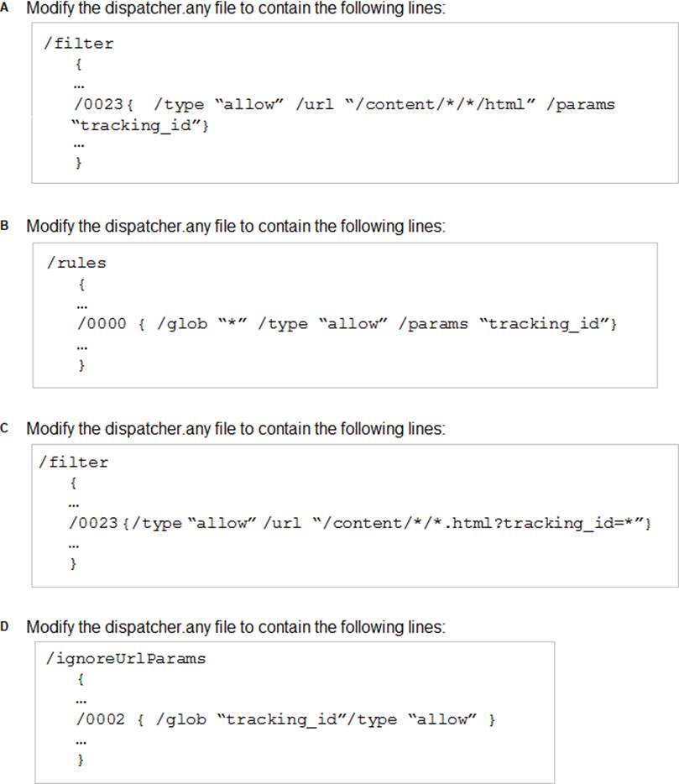The height and width of the screenshot is (784, 679).
Task: Click the /rules heading in option B
Action: pyautogui.click(x=76, y=263)
